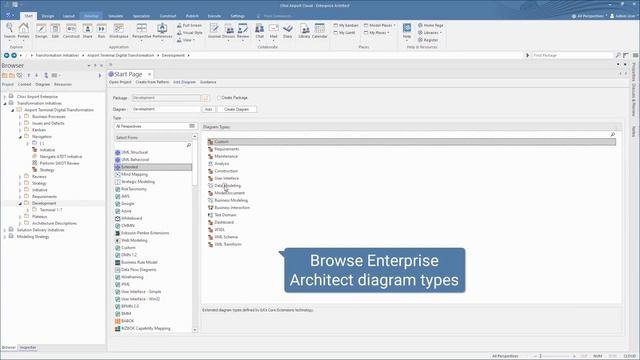Viewport: 640px width, 360px height.
Task: Switch to the Layout ribbon tab
Action: [69, 16]
